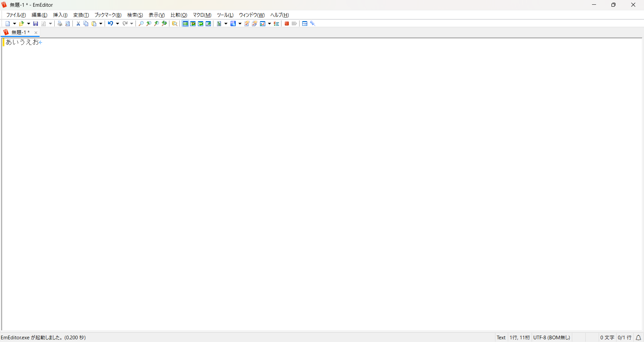The width and height of the screenshot is (644, 342).
Task: Click the Cut scissors icon
Action: pos(78,23)
